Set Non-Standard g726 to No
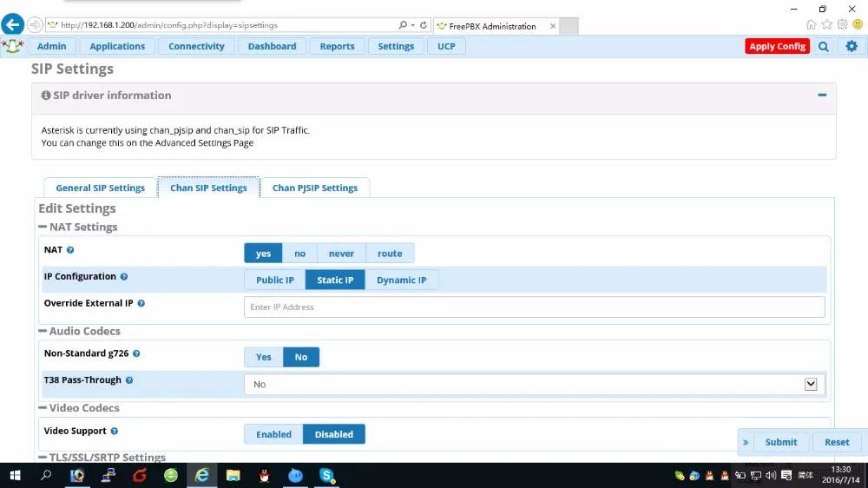 click(301, 357)
